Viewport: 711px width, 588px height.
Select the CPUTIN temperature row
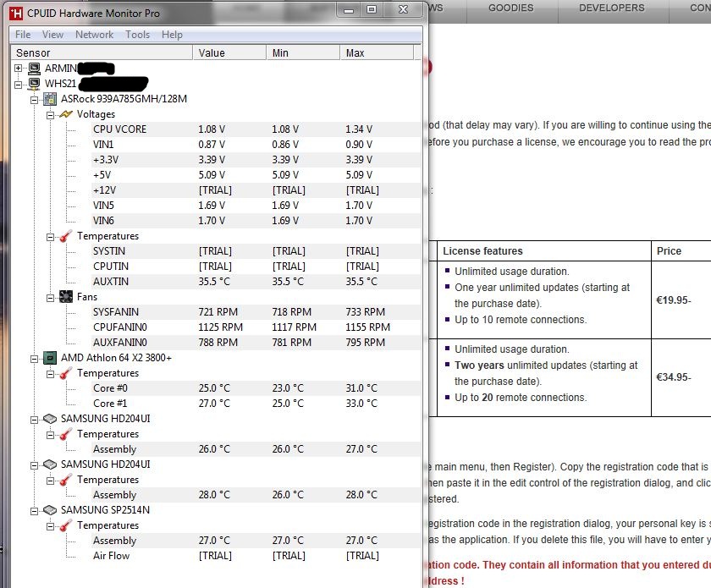click(x=256, y=267)
